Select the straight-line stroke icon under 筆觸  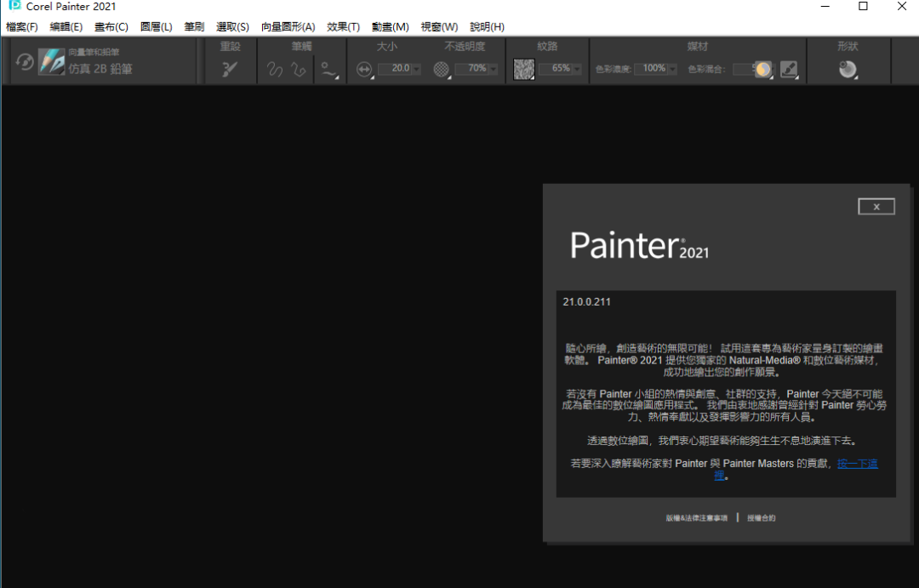tap(299, 69)
